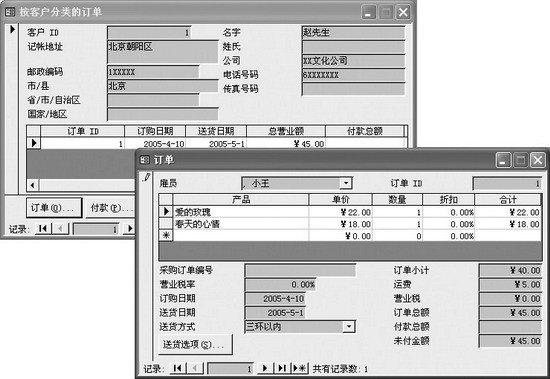
Task: Click the 订单 ID column header in customer subform
Action: click(x=83, y=131)
